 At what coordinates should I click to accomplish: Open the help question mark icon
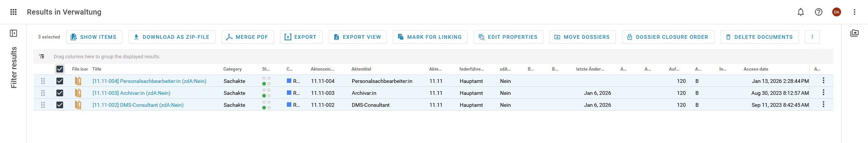819,12
